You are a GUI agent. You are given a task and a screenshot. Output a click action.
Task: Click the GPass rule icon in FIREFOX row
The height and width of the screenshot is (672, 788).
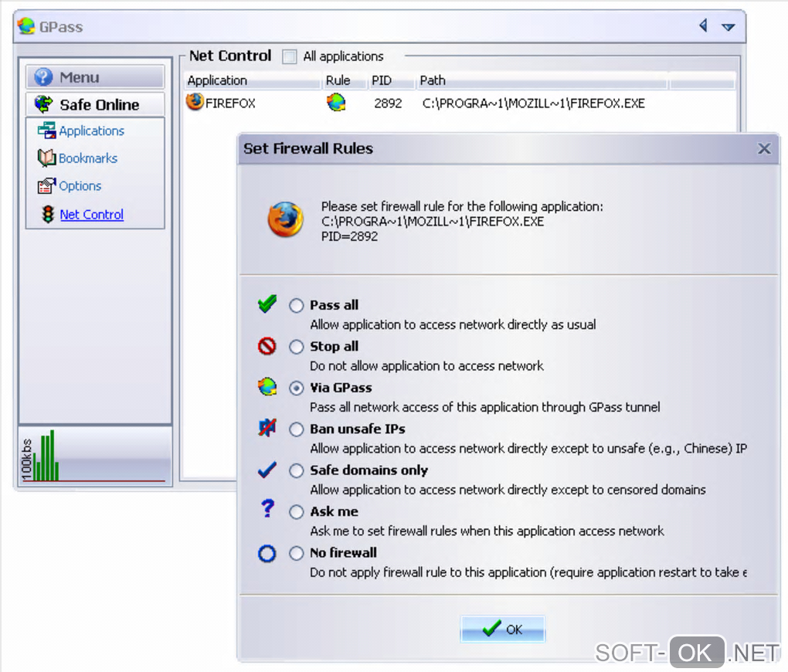(336, 103)
